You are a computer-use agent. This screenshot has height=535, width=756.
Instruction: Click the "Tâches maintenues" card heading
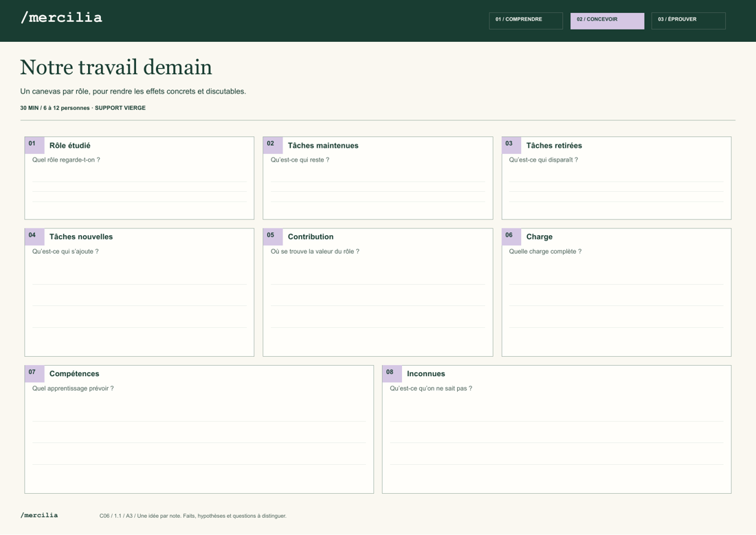323,146
